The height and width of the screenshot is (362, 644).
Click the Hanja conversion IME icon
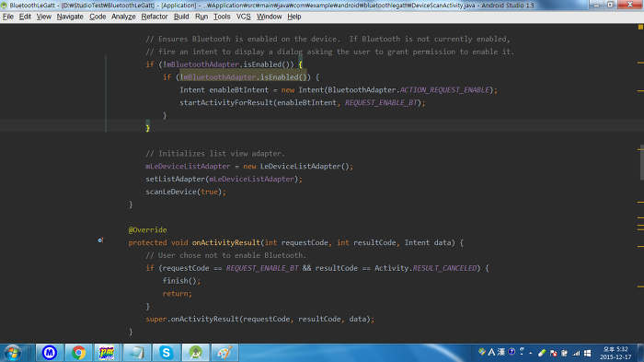tap(501, 352)
